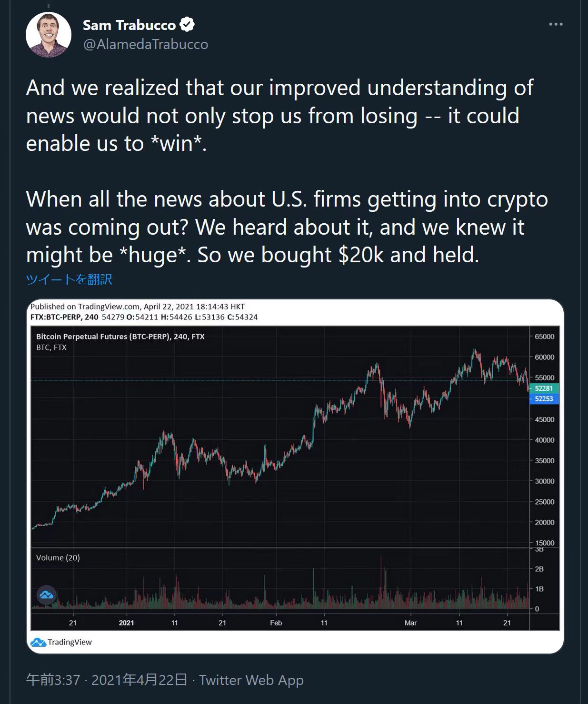Click the Twitter Web App source link
This screenshot has width=588, height=704.
(x=251, y=680)
